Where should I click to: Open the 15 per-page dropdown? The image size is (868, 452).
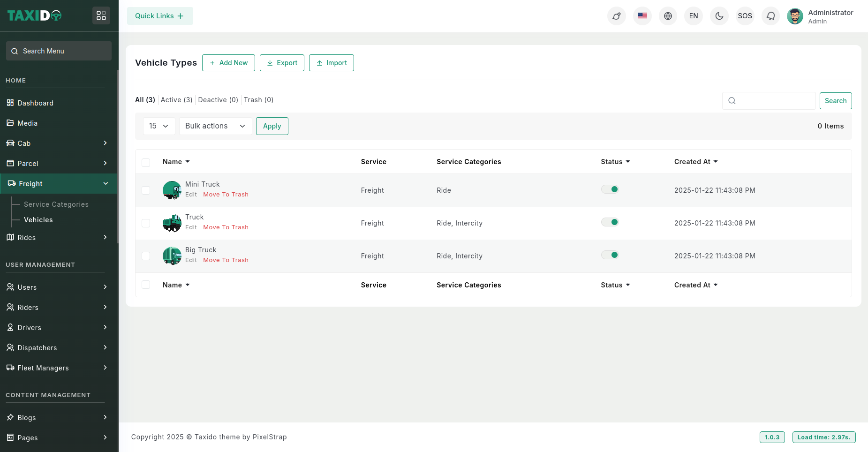click(159, 126)
